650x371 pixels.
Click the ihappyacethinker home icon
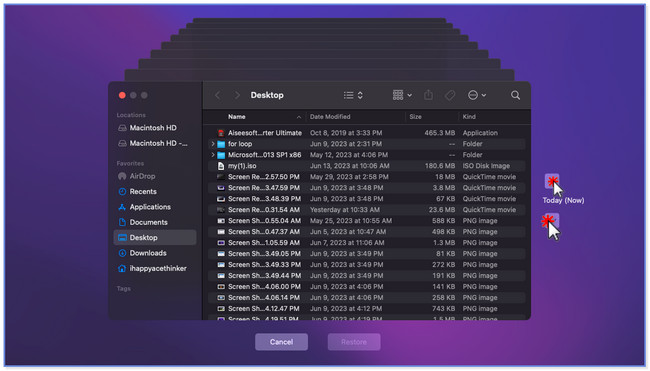[x=122, y=269]
